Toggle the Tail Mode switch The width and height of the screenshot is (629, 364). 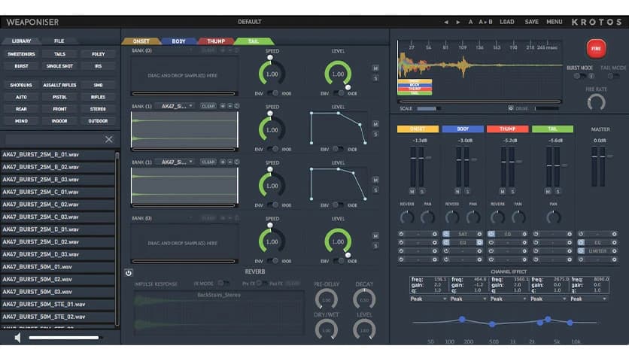click(x=612, y=76)
